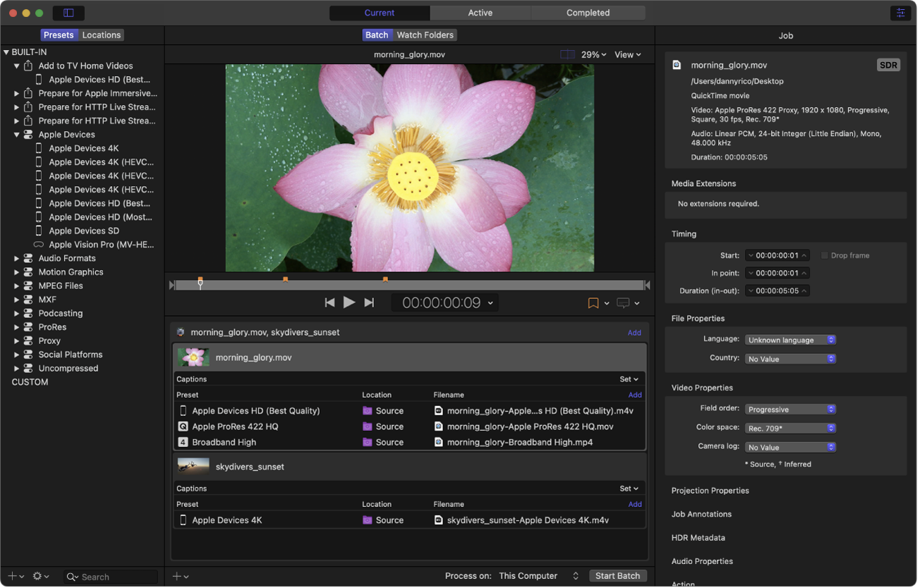Viewport: 920px width, 588px height.
Task: Switch to the Locations pane
Action: [102, 35]
